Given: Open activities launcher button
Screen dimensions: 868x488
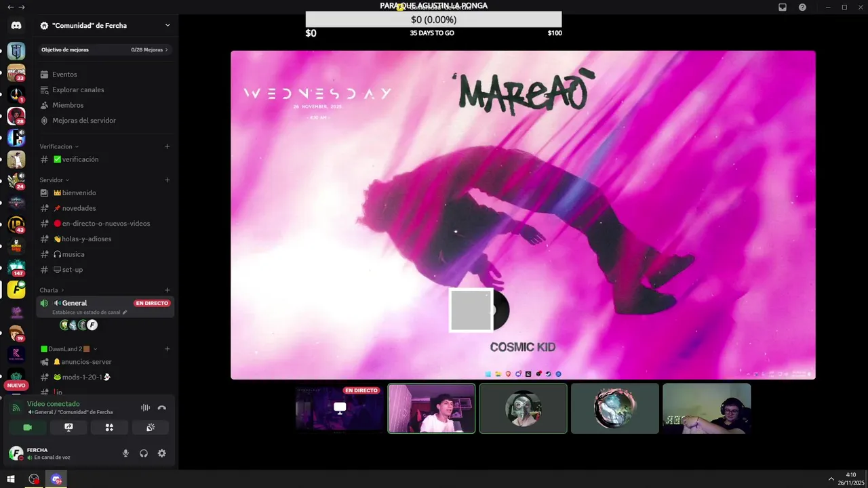Looking at the screenshot, I should coord(109,428).
